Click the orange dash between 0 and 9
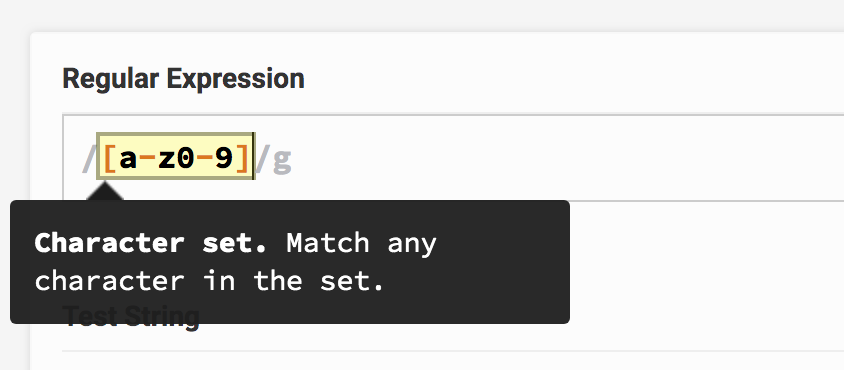 205,158
